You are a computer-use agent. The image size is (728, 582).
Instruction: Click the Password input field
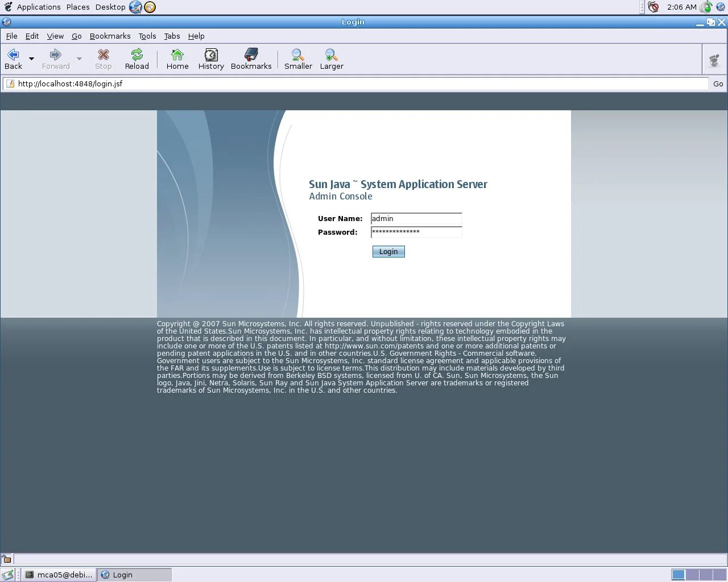416,232
